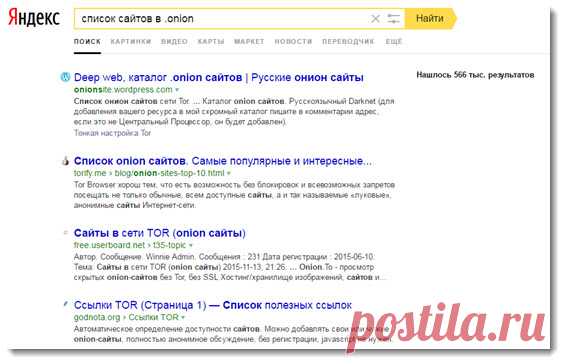
Task: Expand the Ещё menu
Action: 393,42
